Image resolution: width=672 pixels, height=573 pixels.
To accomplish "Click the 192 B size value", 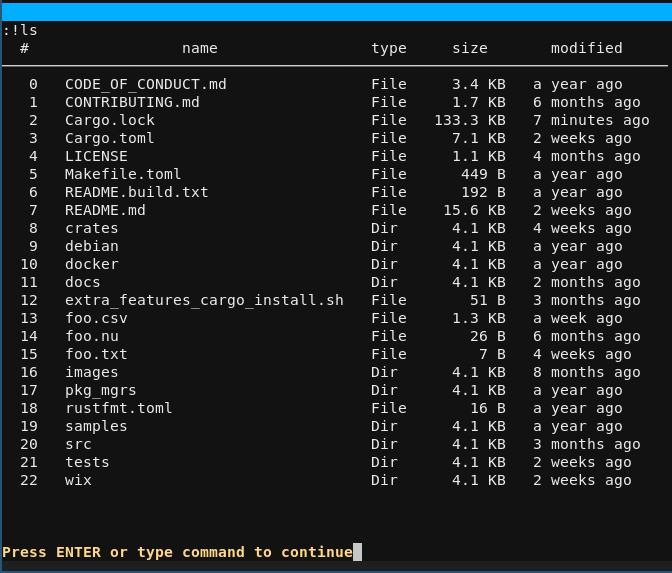I will [x=483, y=192].
